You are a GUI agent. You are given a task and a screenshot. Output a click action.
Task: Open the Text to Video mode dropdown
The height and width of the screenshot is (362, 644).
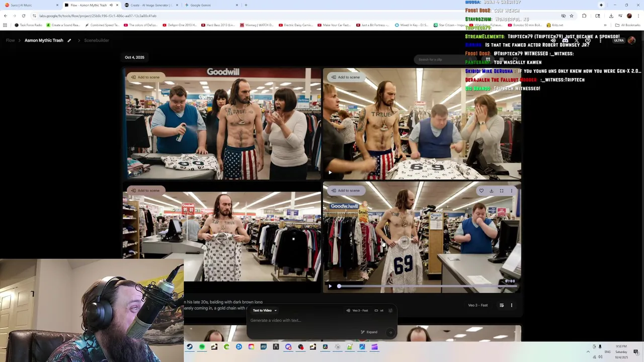(265, 310)
